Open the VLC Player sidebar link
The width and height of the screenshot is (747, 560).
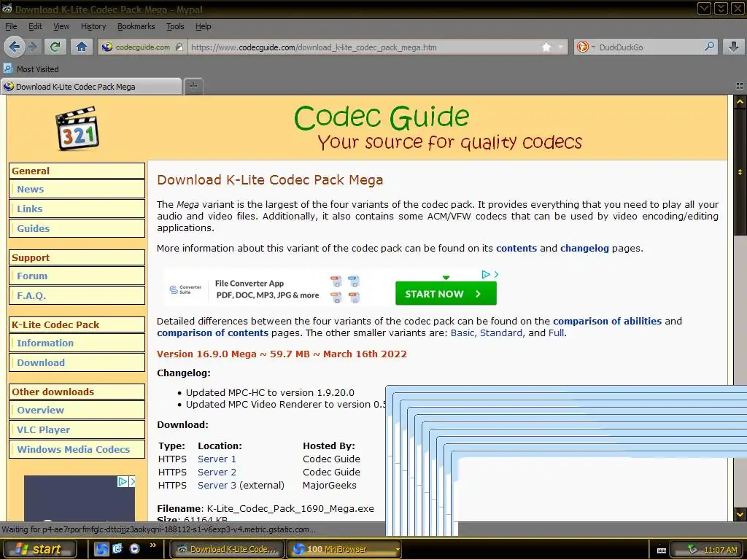pyautogui.click(x=43, y=429)
